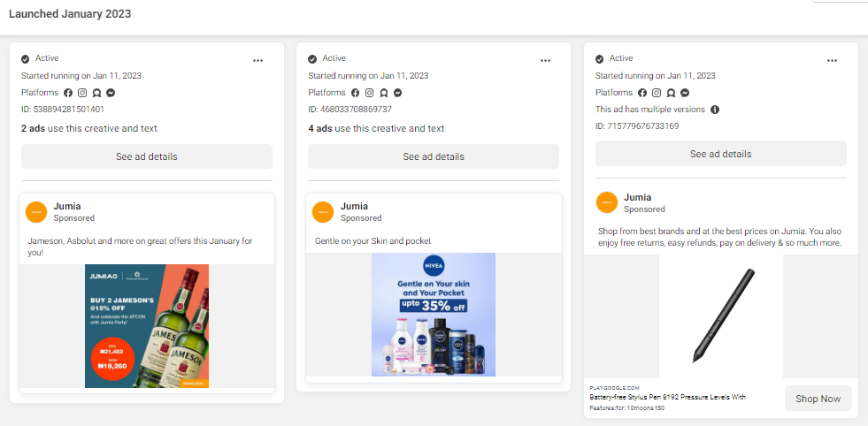Open three-dot menu on stylus pen ad card
Screen dimensions: 868x426
[x=832, y=61]
